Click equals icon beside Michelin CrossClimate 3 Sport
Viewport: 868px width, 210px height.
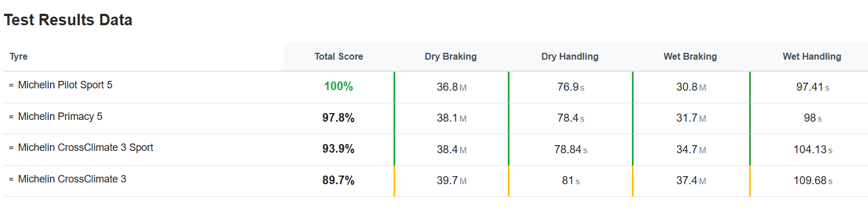pos(11,148)
